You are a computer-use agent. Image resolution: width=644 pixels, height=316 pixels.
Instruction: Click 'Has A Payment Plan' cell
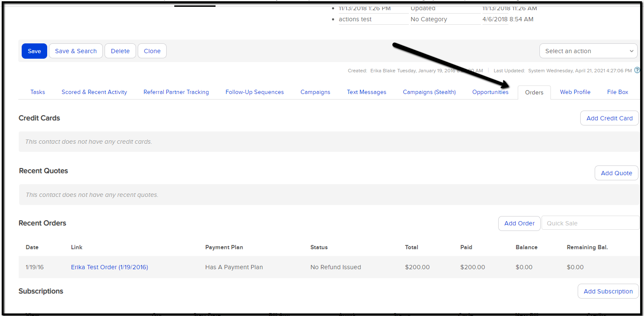point(234,267)
